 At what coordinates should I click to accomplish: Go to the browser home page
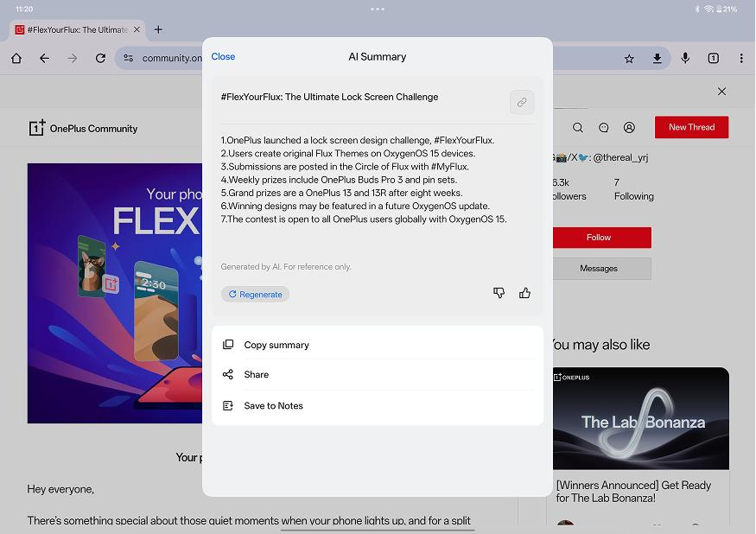16,59
